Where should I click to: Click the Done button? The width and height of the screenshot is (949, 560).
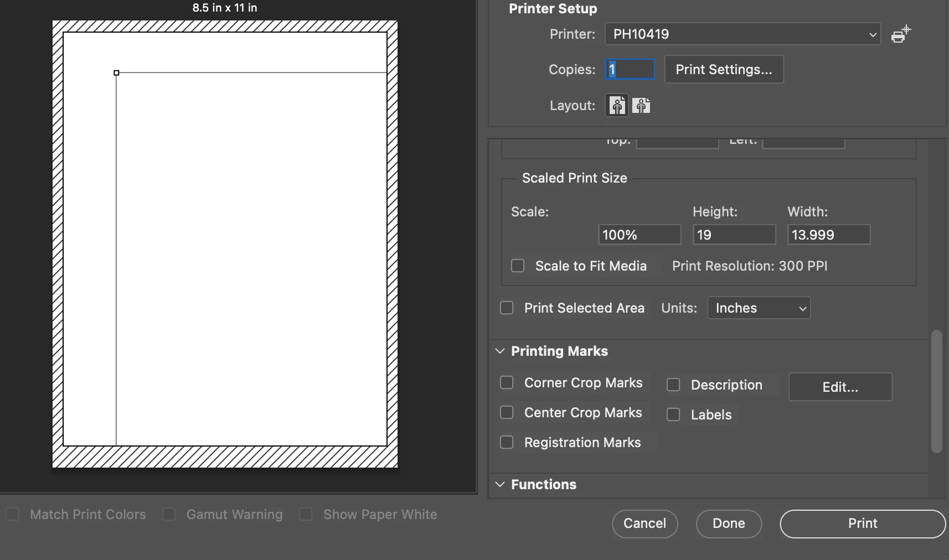[729, 524]
